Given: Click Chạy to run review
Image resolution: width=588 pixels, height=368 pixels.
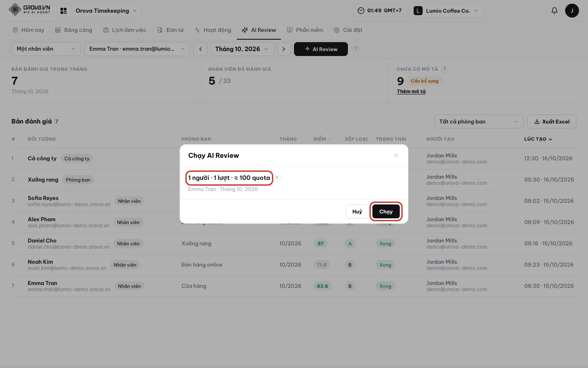Looking at the screenshot, I should coord(386,211).
